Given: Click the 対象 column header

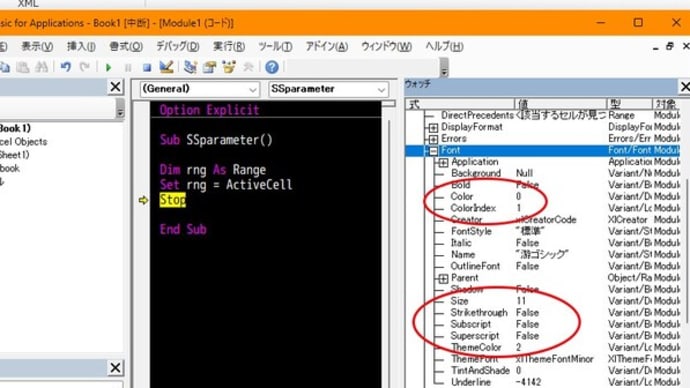Looking at the screenshot, I should [666, 104].
